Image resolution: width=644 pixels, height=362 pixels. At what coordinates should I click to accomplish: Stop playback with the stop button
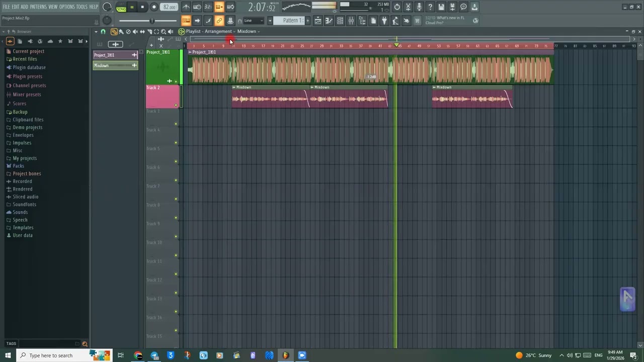[143, 7]
